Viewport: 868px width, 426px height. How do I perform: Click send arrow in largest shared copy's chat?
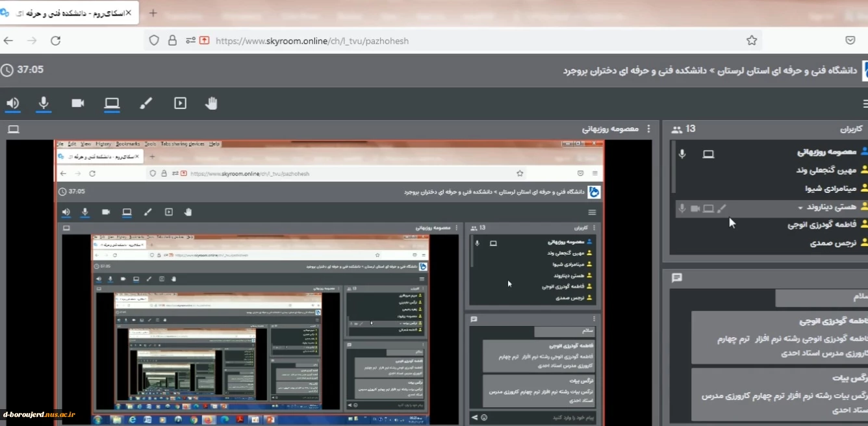coord(474,418)
